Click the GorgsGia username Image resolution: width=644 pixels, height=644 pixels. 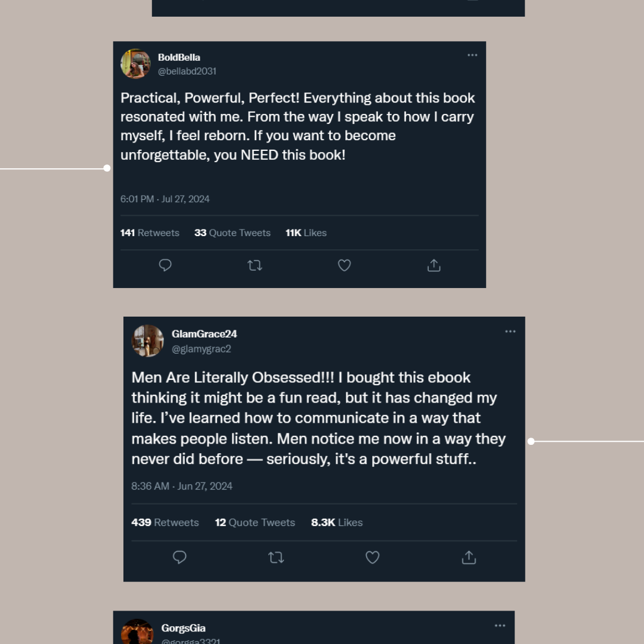click(183, 628)
